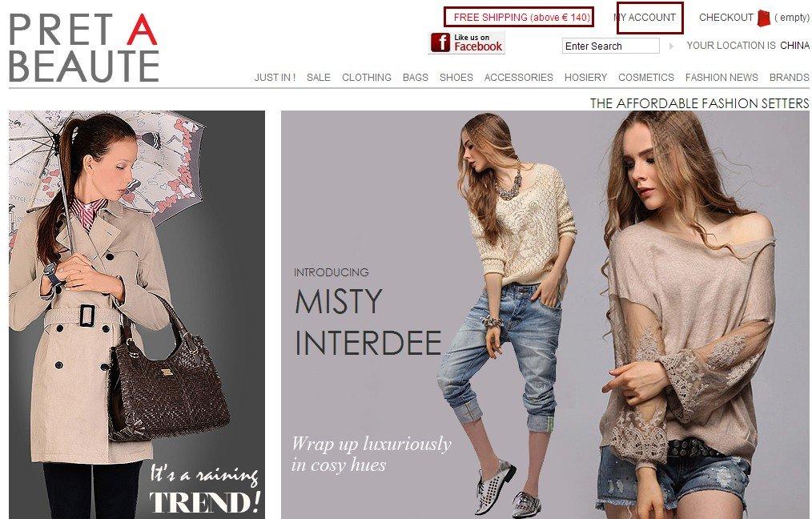
Task: Click the red shopping bag icon
Action: pos(764,18)
